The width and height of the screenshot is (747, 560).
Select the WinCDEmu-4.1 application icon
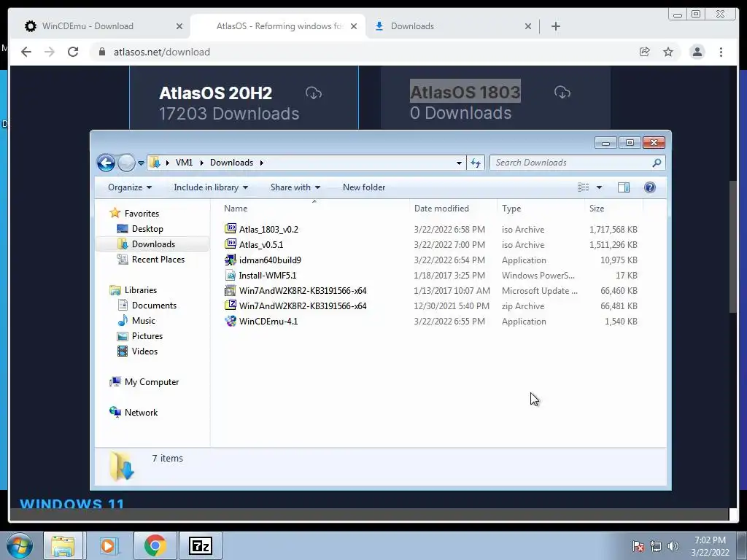(231, 321)
